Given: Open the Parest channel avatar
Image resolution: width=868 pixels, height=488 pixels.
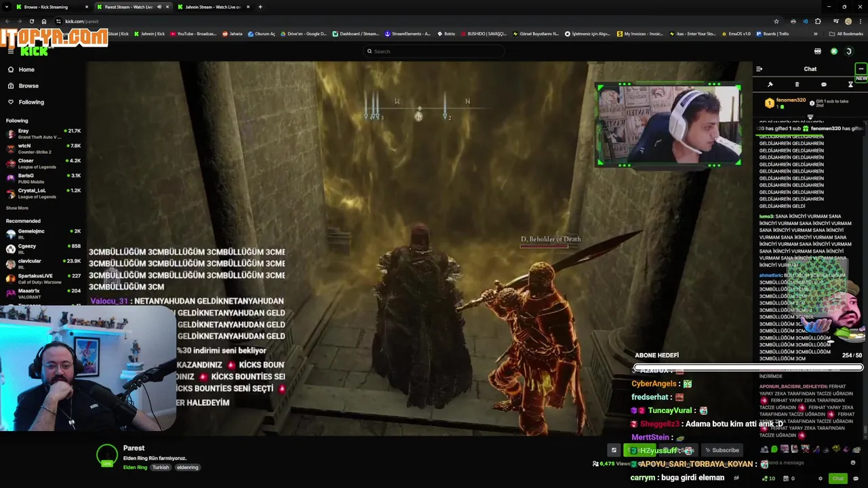Looking at the screenshot, I should click(107, 455).
